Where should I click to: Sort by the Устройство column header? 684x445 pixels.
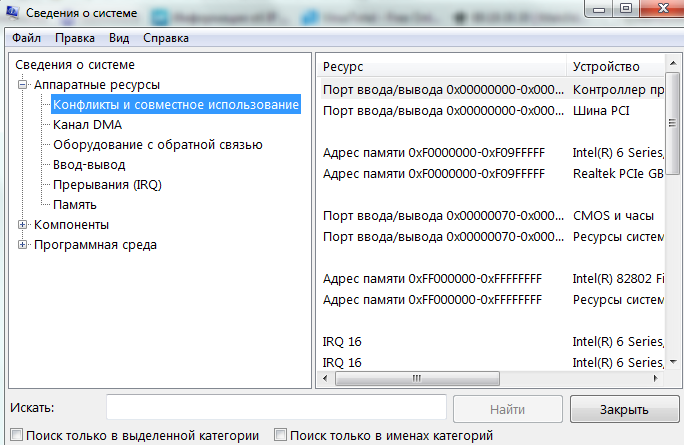[616, 66]
